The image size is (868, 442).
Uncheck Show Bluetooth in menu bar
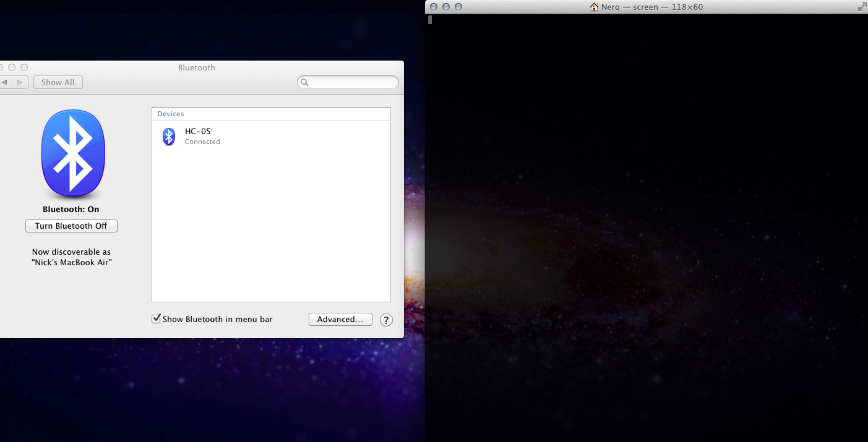click(156, 319)
